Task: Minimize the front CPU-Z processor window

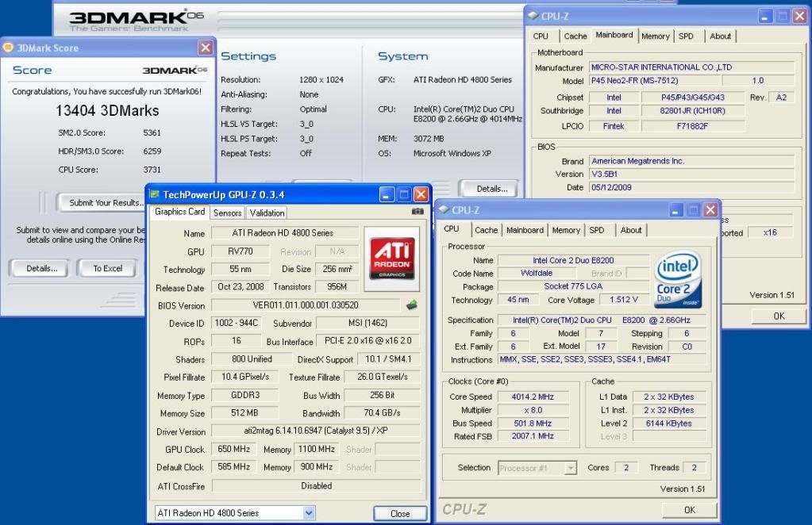Action: tap(675, 210)
